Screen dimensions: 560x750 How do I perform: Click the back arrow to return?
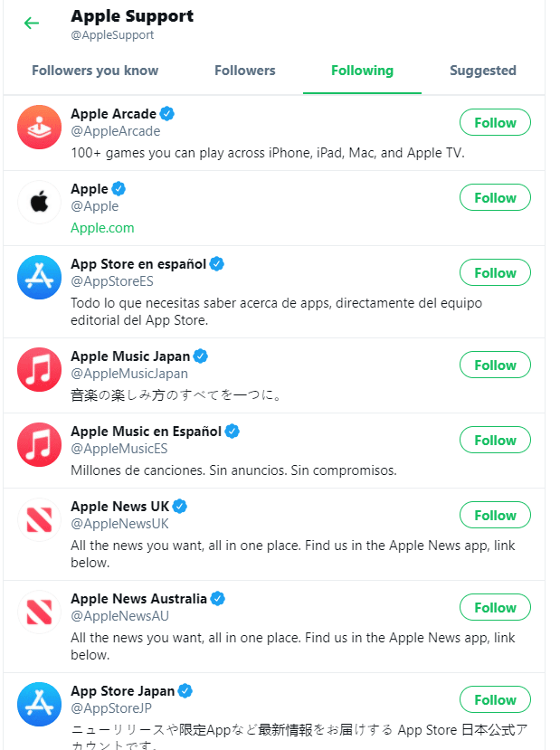(x=32, y=23)
